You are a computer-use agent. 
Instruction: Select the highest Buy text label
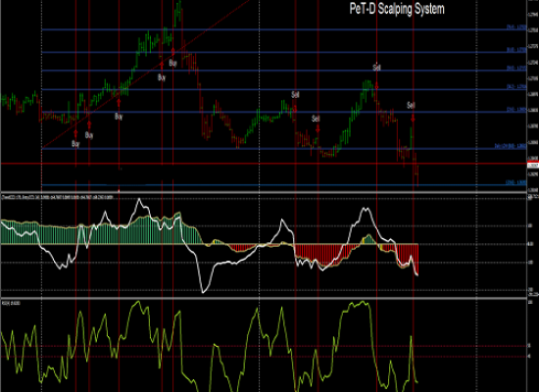[x=172, y=64]
